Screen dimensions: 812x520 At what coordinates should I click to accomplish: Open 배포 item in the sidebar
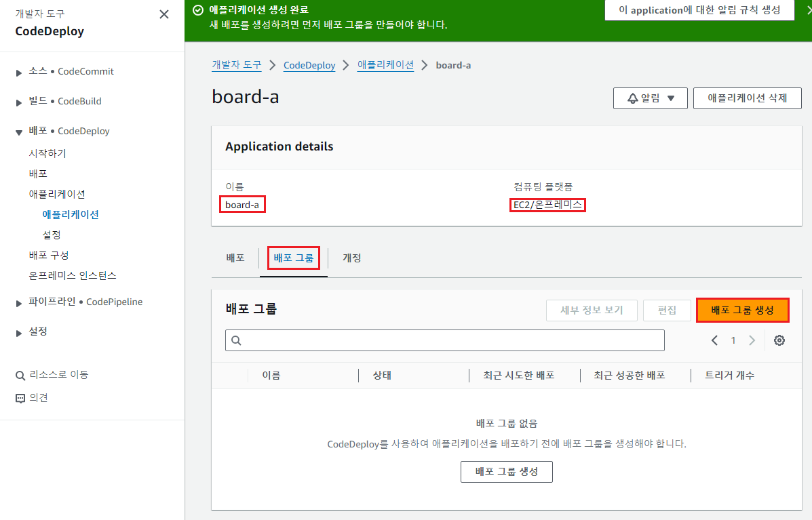click(38, 174)
